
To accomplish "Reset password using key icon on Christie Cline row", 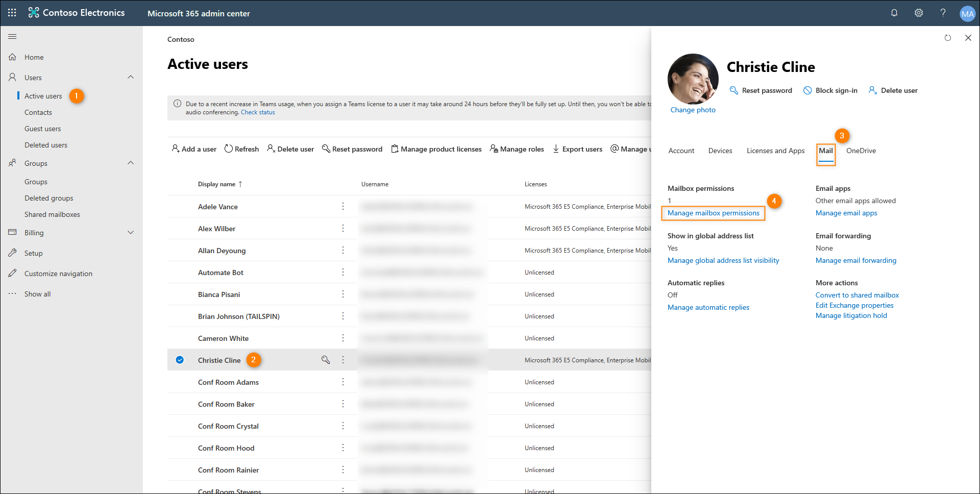I will tap(326, 360).
